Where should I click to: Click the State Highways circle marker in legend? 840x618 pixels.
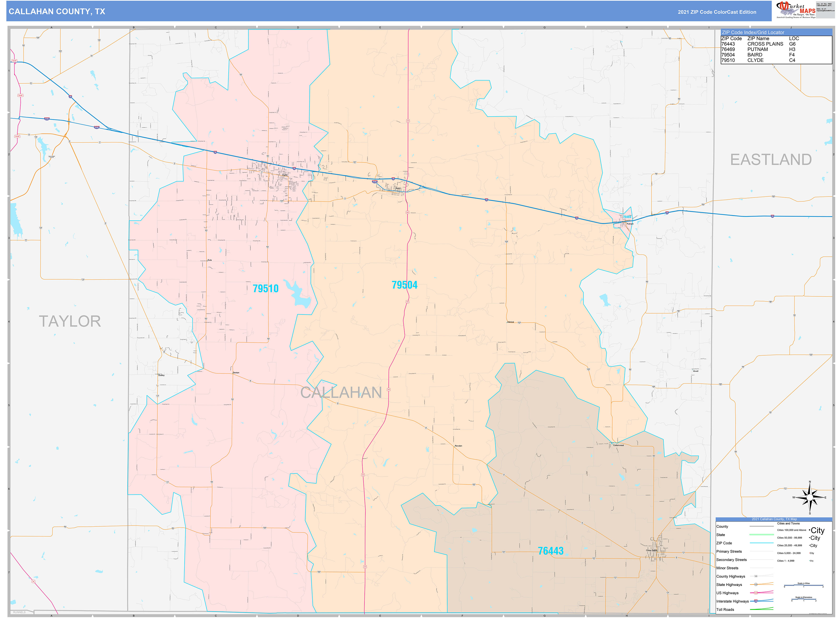[x=756, y=585]
